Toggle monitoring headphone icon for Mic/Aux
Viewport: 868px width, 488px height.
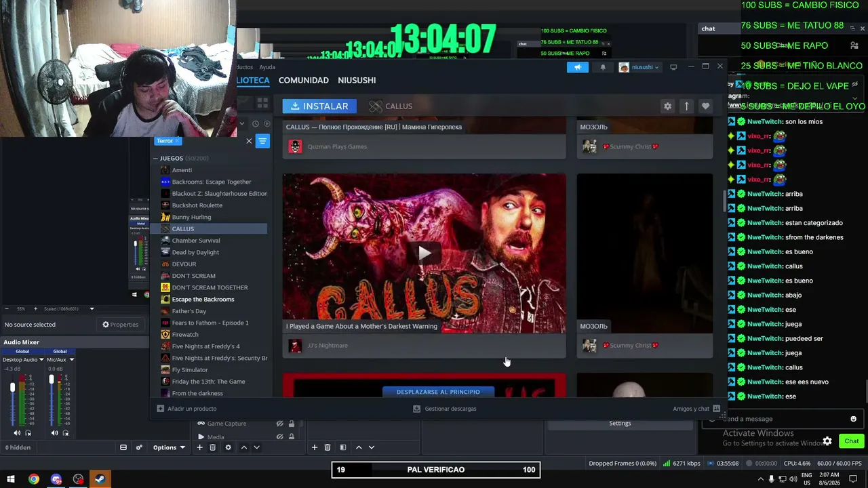pos(66,433)
